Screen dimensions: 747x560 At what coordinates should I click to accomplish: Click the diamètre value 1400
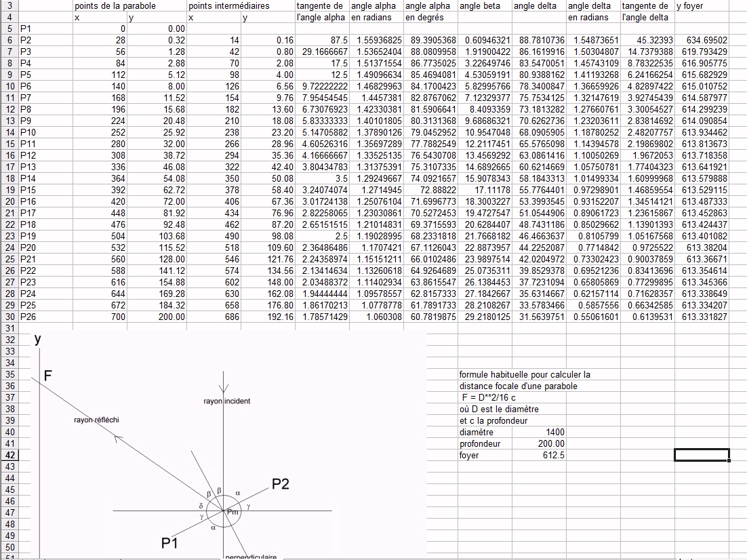click(x=540, y=433)
